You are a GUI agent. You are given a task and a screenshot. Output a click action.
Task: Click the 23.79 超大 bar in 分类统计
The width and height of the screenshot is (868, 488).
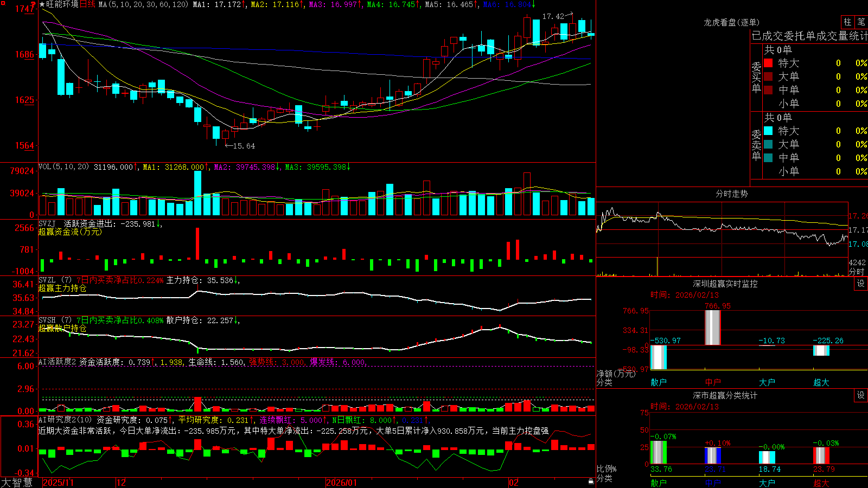(x=821, y=455)
